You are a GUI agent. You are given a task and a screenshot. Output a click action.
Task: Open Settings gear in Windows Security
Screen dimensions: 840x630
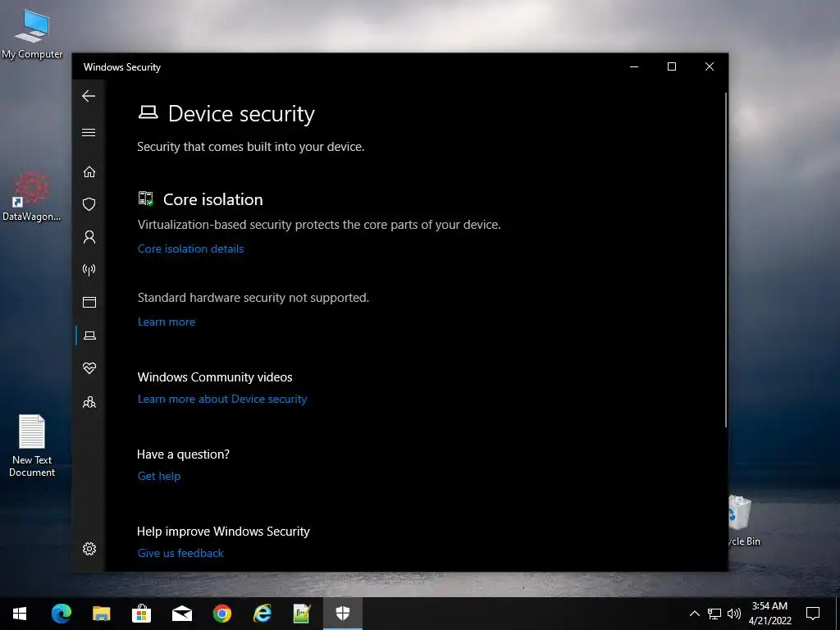pyautogui.click(x=89, y=549)
